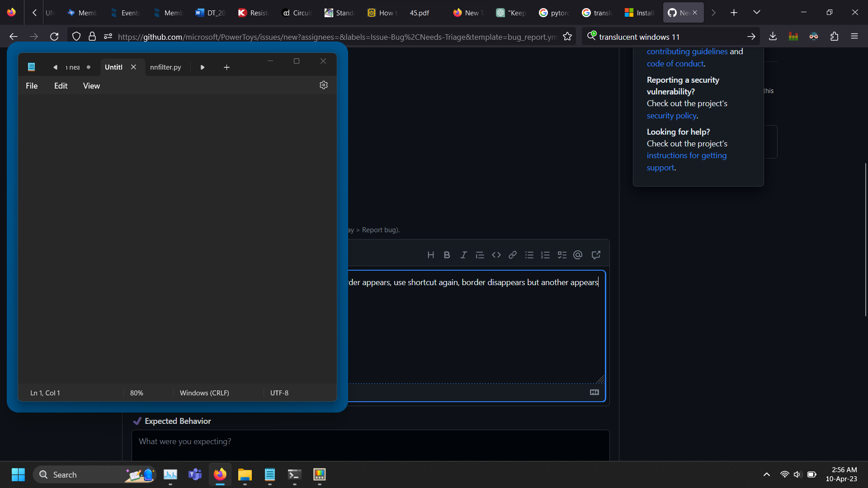Switch to the nnfilter.py tab

coord(165,67)
